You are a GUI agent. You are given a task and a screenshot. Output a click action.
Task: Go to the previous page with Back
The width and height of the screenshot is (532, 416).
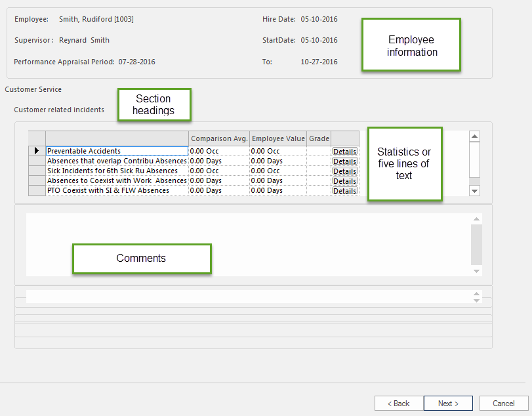tap(398, 404)
